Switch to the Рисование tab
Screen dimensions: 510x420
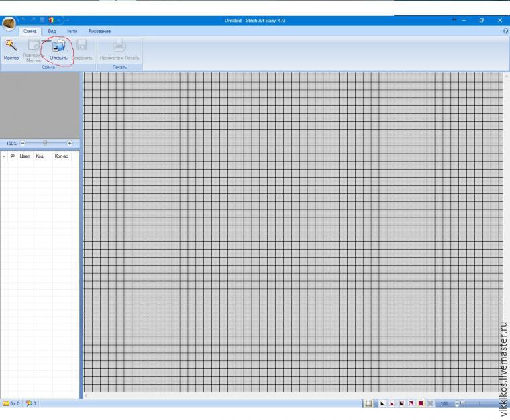(99, 31)
